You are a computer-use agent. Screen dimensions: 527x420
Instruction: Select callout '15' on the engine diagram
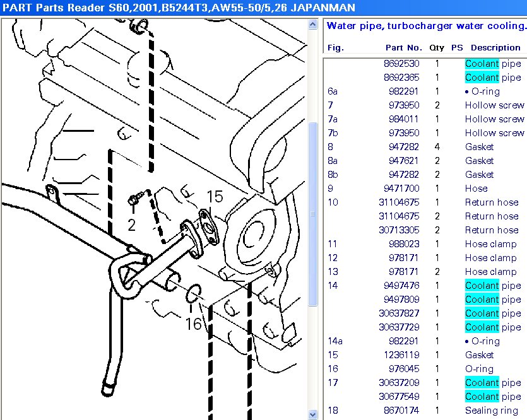coord(215,197)
